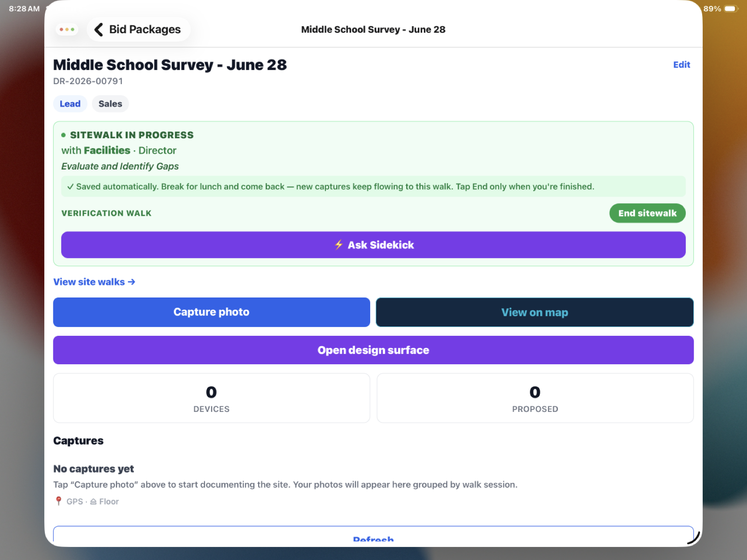Tap the VERIFICATION WALK label
The width and height of the screenshot is (747, 560).
[106, 213]
